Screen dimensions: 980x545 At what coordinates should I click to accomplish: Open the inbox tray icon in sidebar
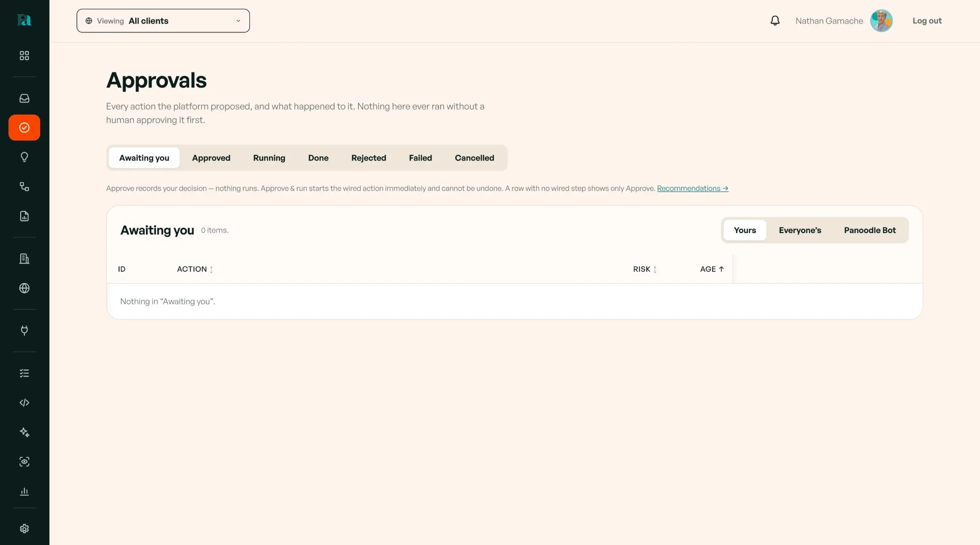(x=24, y=98)
